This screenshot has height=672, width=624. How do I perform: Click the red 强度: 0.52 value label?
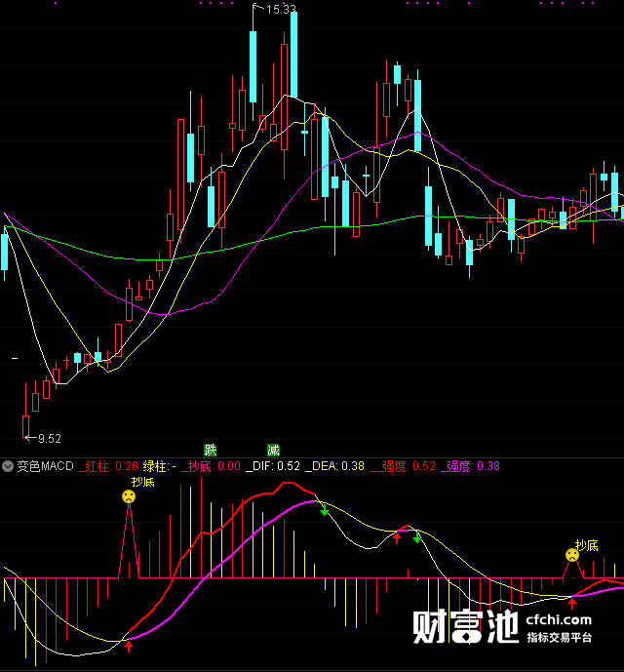(403, 466)
